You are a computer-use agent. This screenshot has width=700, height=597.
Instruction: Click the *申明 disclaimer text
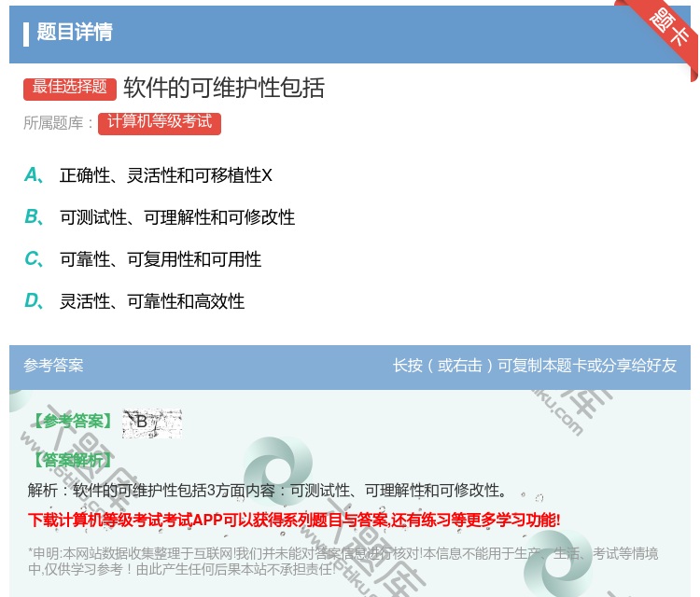[343, 561]
